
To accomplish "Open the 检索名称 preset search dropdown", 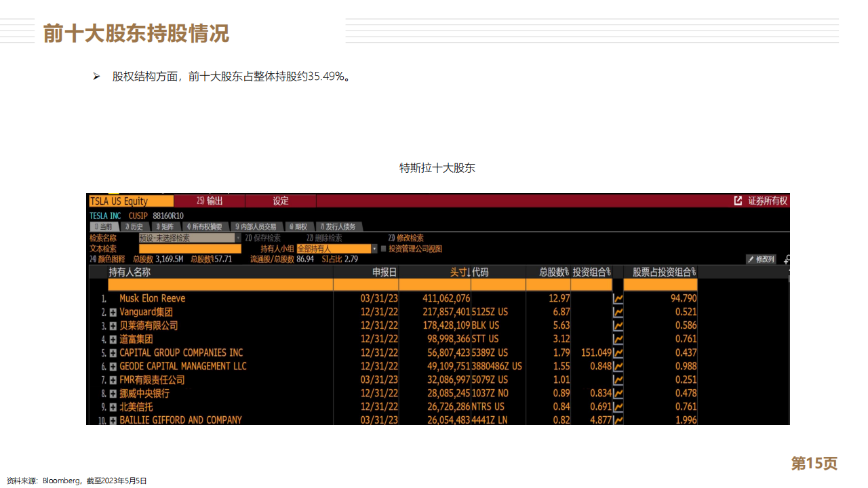I will click(190, 238).
